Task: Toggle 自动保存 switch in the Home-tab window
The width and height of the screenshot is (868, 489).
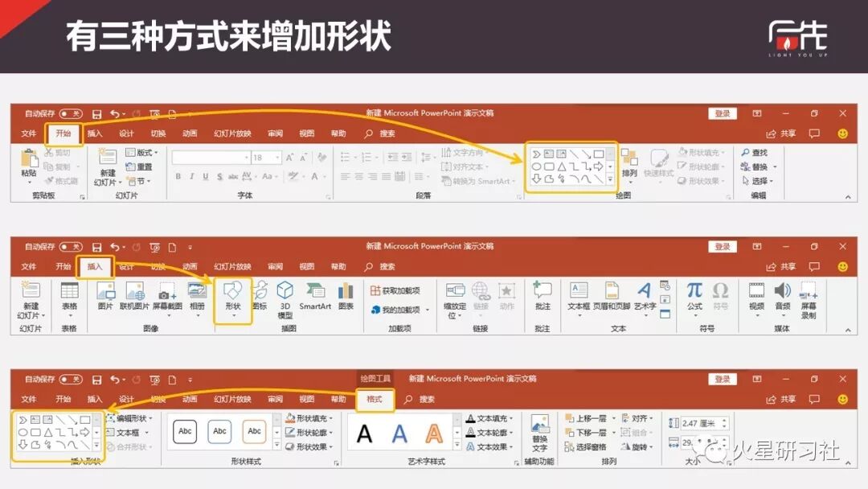Action: pyautogui.click(x=71, y=113)
